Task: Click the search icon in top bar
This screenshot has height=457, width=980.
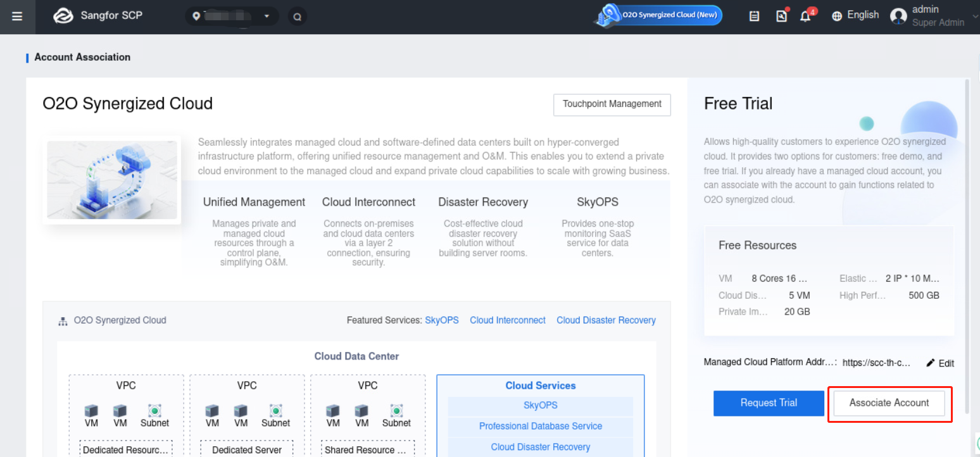Action: pos(297,16)
